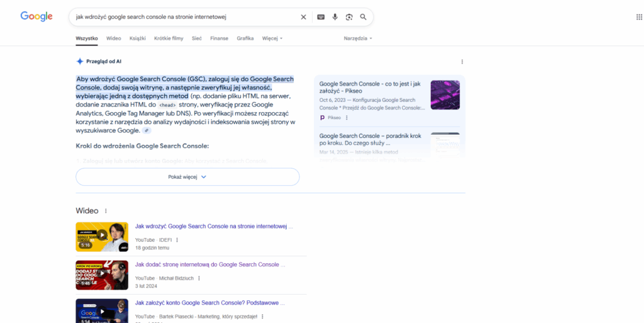This screenshot has width=644, height=323.
Task: Play the Bartek Piasecki video thumbnail
Action: 102,310
